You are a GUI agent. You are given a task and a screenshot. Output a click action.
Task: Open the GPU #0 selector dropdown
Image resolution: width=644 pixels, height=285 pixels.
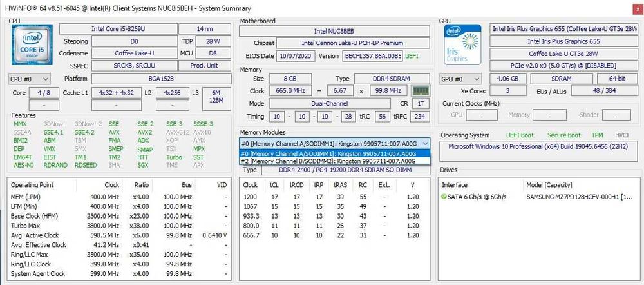(460, 79)
